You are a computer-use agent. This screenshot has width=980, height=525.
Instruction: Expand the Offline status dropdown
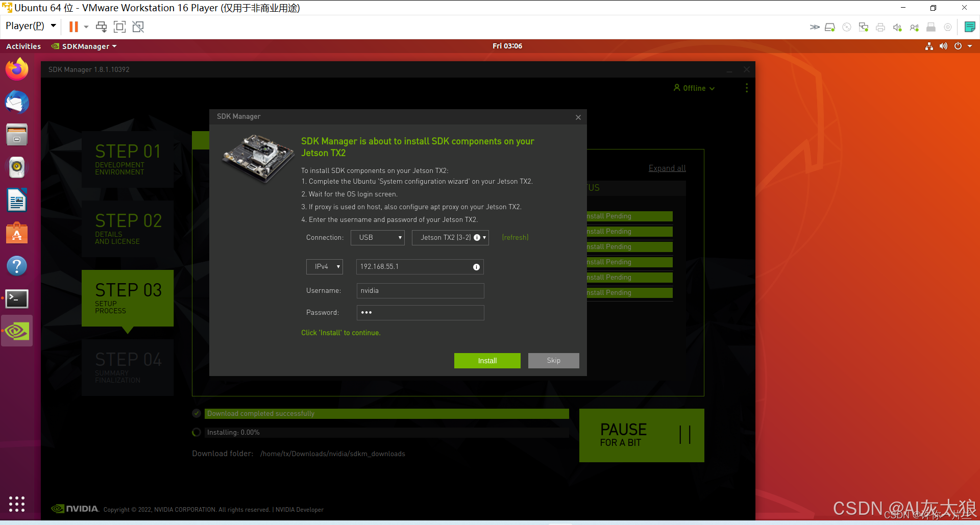pyautogui.click(x=694, y=88)
